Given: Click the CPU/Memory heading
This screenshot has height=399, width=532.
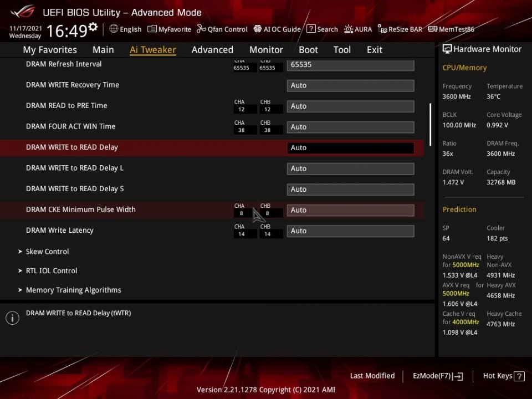Looking at the screenshot, I should click(x=464, y=68).
